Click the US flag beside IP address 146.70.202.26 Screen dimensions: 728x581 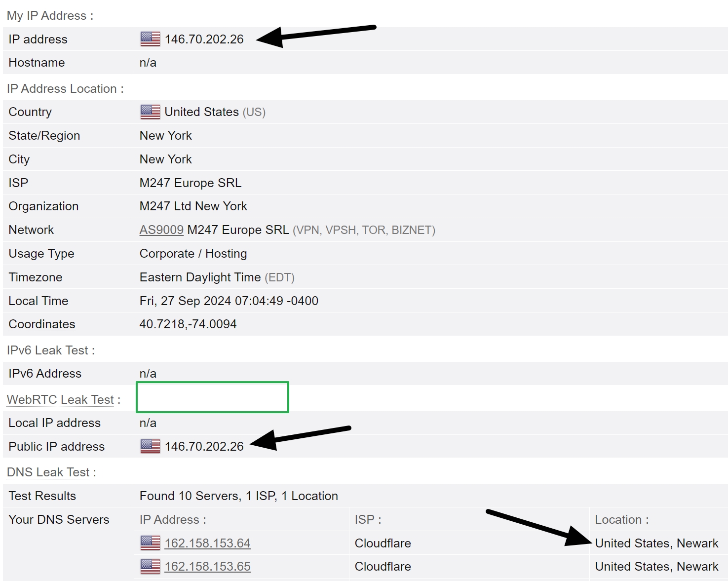pyautogui.click(x=150, y=39)
